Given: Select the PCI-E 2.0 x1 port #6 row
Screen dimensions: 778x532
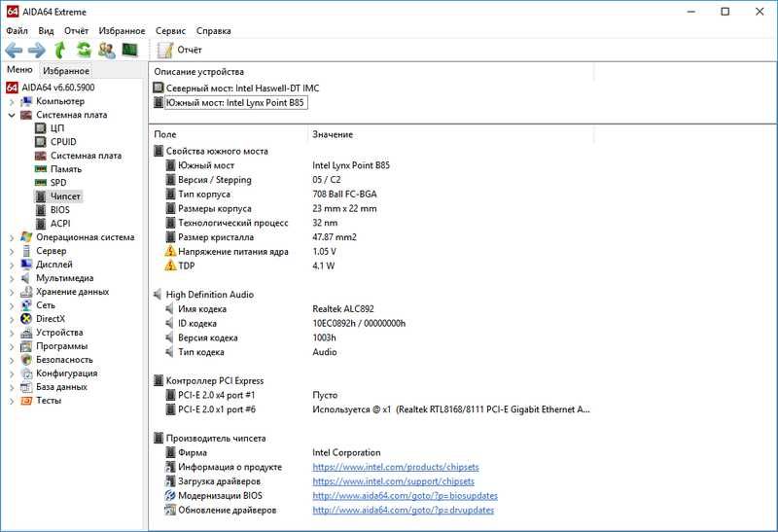Looking at the screenshot, I should tap(371, 409).
